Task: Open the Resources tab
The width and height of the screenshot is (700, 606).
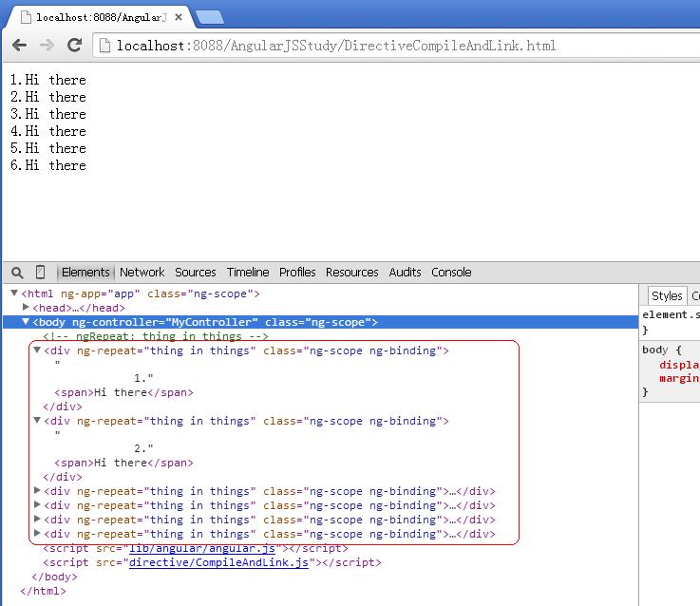Action: (x=351, y=272)
